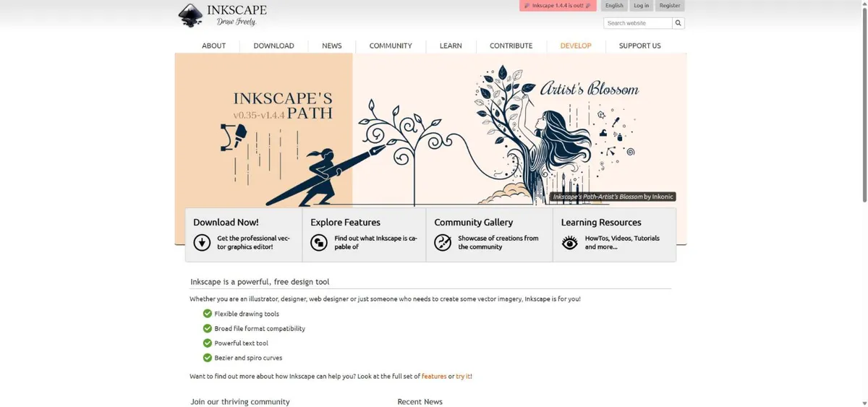This screenshot has height=407, width=868.
Task: Open the NEWS menu item
Action: [332, 46]
